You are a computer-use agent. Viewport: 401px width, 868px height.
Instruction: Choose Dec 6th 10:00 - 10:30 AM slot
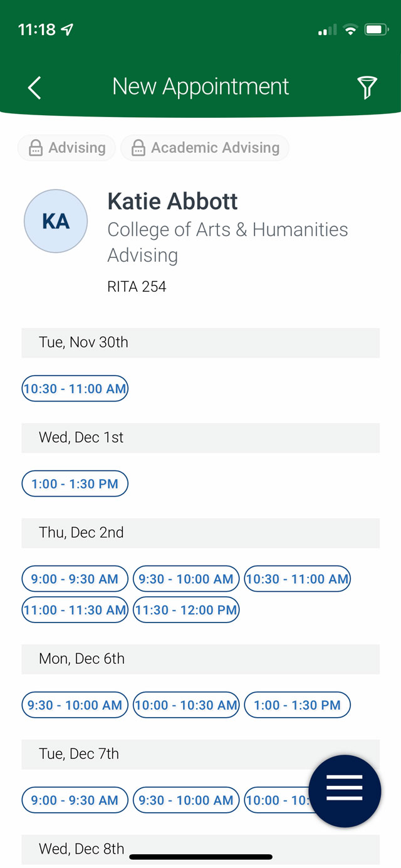186,705
